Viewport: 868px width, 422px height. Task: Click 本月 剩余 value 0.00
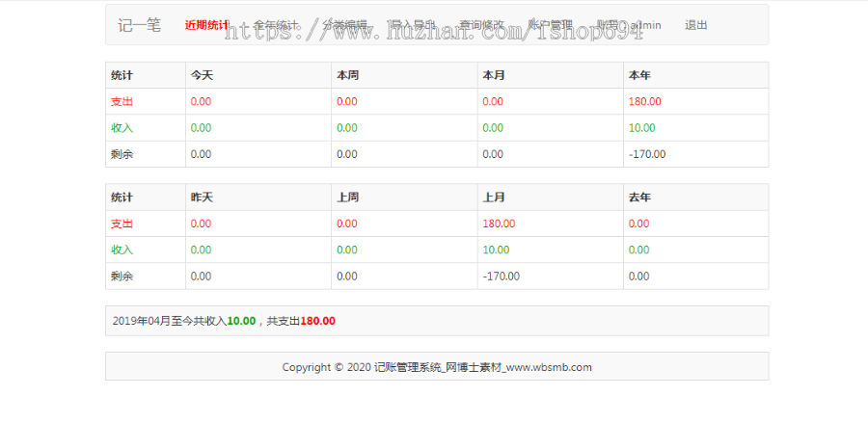[493, 154]
